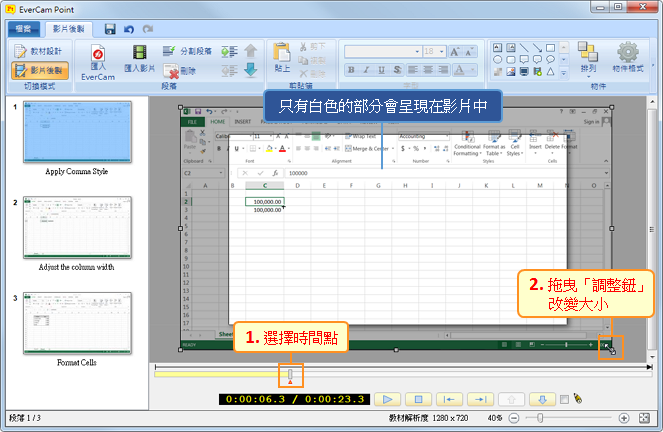Switch to 教材設計 mode
Image resolution: width=663 pixels, height=432 pixels.
pos(39,50)
